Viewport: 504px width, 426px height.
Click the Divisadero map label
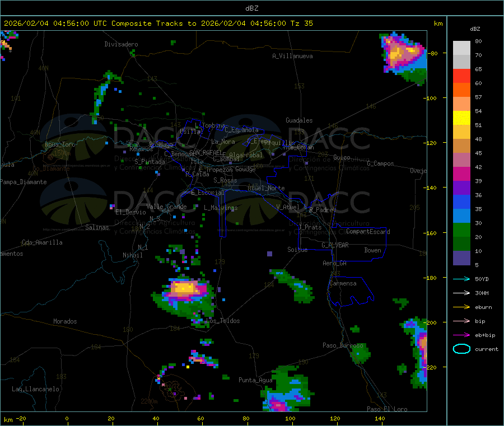click(x=121, y=44)
